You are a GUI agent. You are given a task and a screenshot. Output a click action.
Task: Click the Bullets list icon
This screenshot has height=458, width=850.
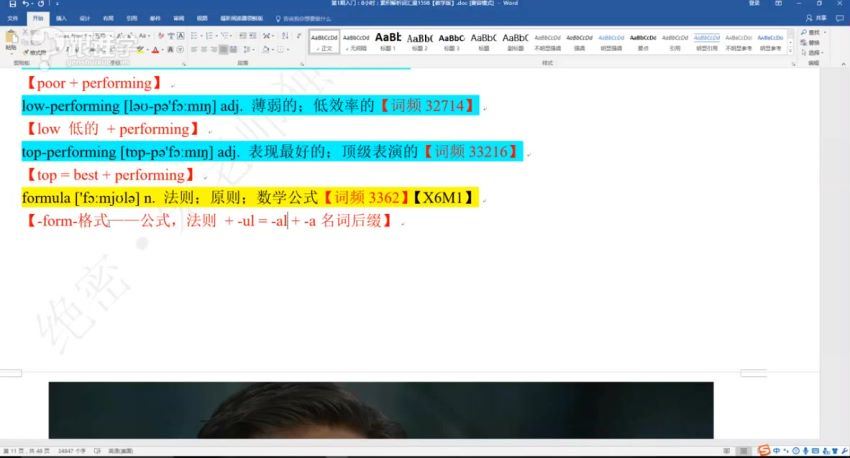point(195,36)
